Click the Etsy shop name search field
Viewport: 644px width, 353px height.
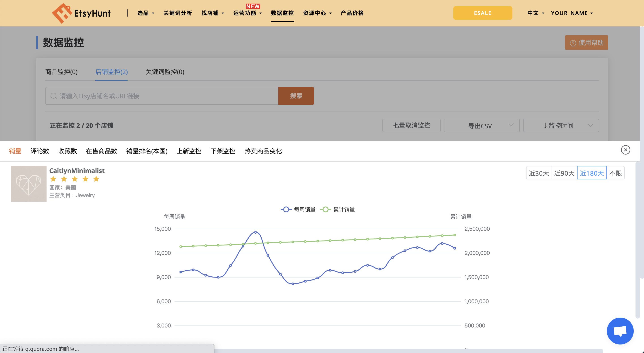tap(162, 96)
